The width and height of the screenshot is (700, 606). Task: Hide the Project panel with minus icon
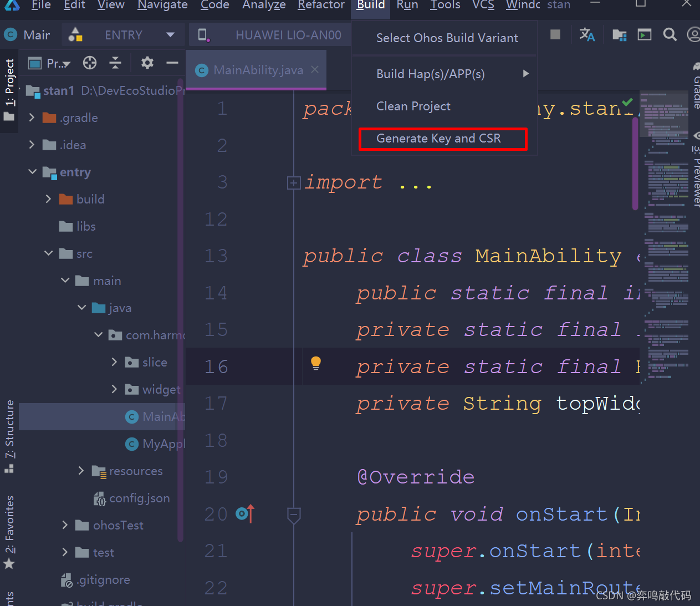click(x=172, y=63)
